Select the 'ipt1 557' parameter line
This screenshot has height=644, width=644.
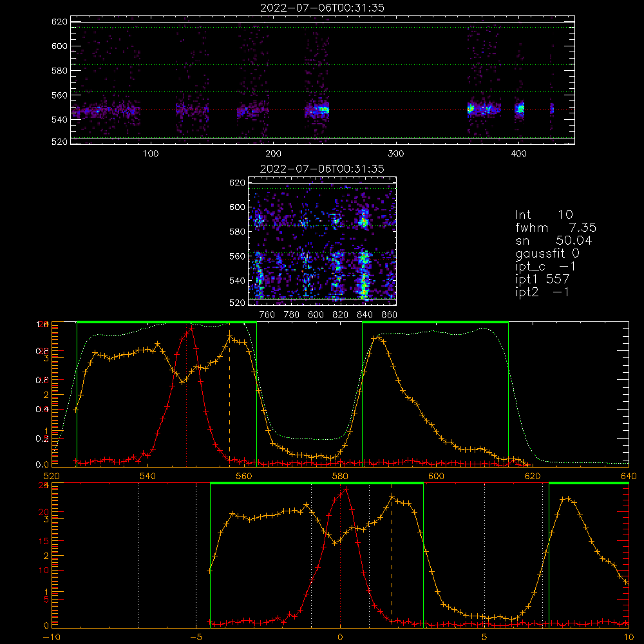click(x=542, y=279)
